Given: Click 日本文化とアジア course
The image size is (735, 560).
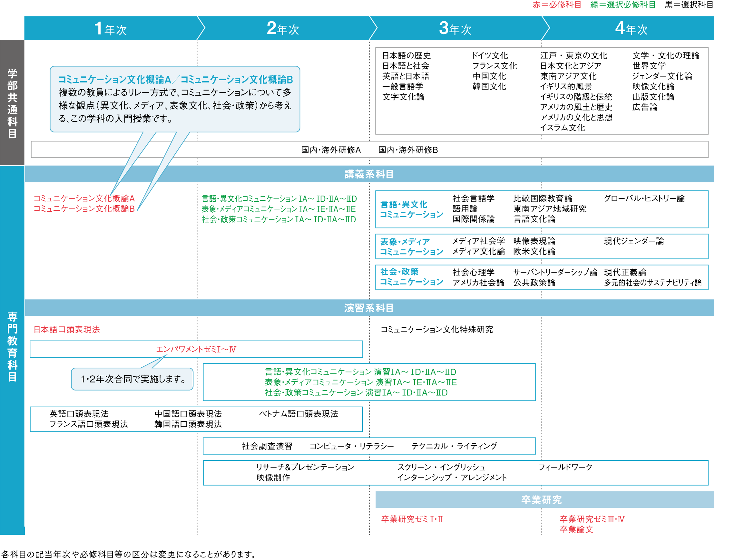Looking at the screenshot, I should coord(571,66).
